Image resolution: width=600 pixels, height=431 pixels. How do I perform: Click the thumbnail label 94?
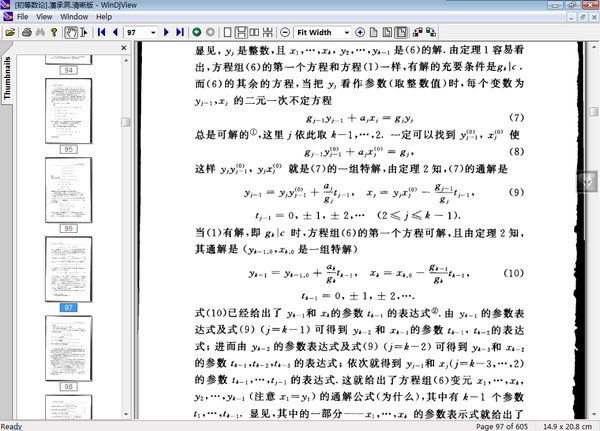[68, 70]
